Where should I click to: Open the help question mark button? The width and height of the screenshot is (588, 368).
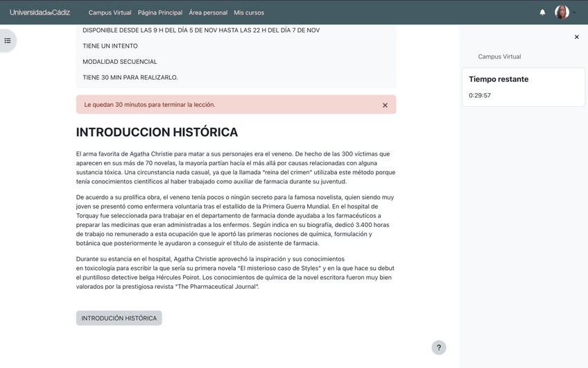pos(439,347)
